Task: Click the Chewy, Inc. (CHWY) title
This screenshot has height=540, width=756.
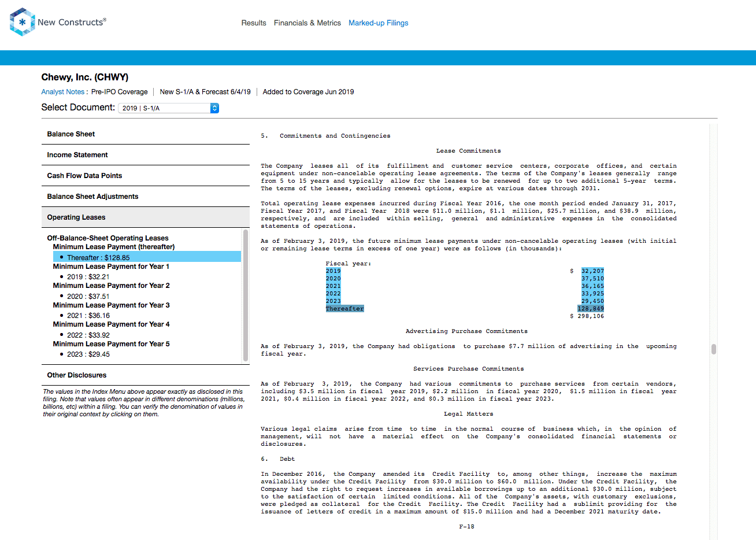Action: 85,77
